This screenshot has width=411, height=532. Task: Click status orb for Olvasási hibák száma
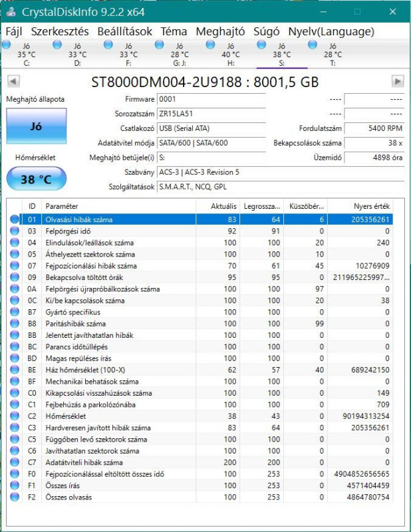[14, 219]
